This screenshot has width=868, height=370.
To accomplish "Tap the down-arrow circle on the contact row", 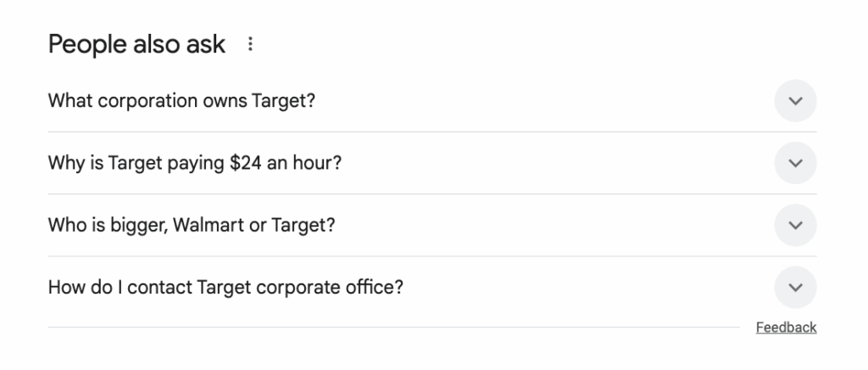I will pos(795,288).
